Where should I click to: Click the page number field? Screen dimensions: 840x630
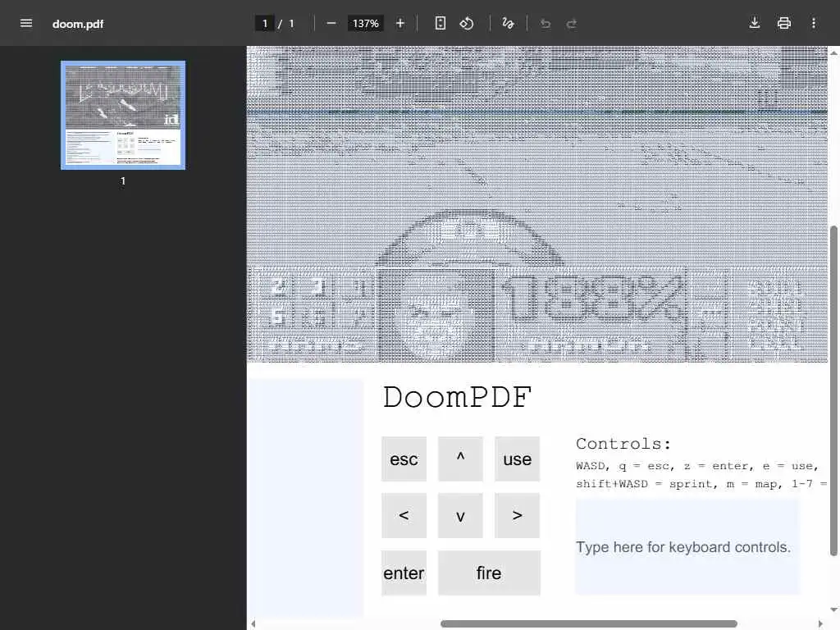(x=265, y=24)
